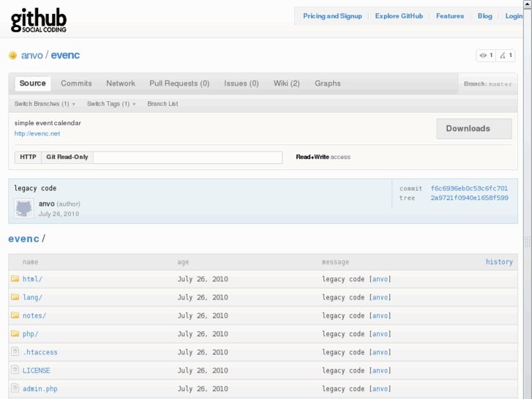This screenshot has width=532, height=399.
Task: Open the LICENSE file
Action: pyautogui.click(x=37, y=370)
